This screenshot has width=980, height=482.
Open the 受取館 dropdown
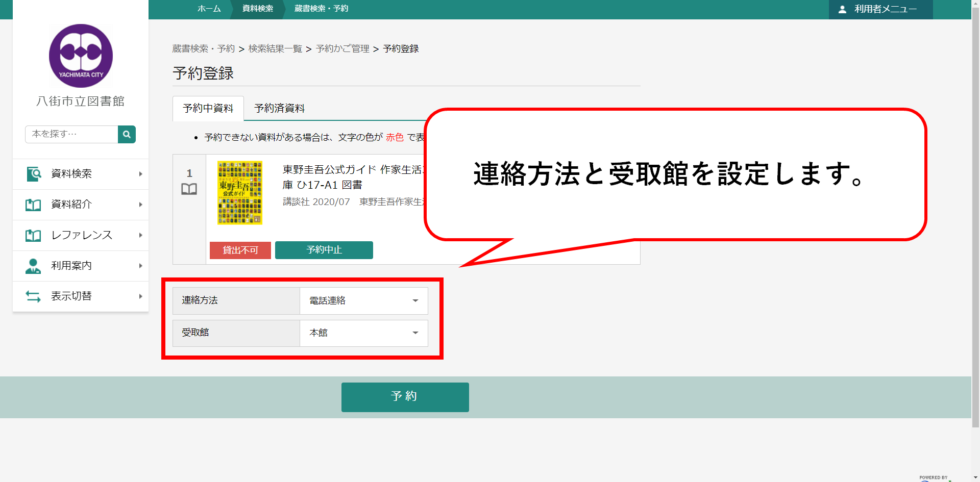(363, 333)
